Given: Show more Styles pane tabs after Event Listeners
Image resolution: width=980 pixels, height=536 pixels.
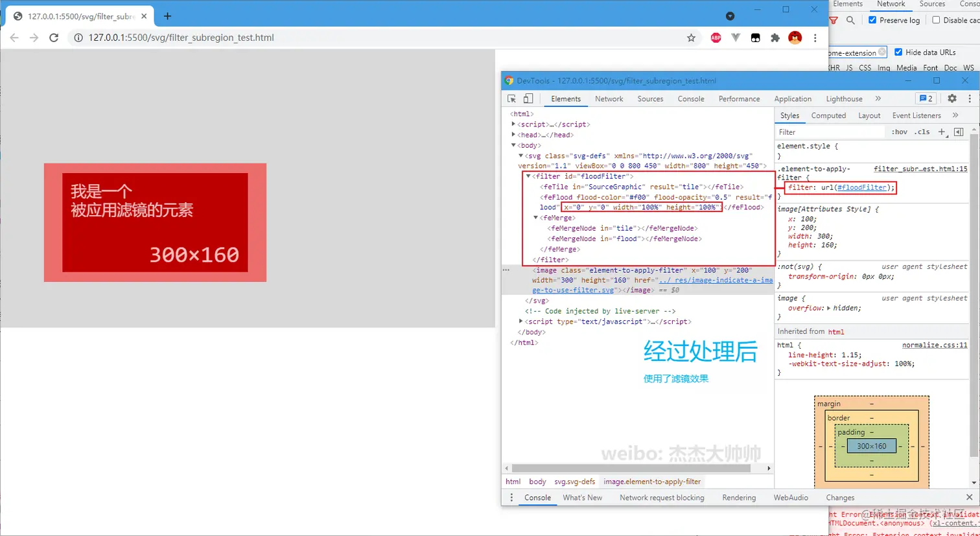Looking at the screenshot, I should click(x=955, y=115).
